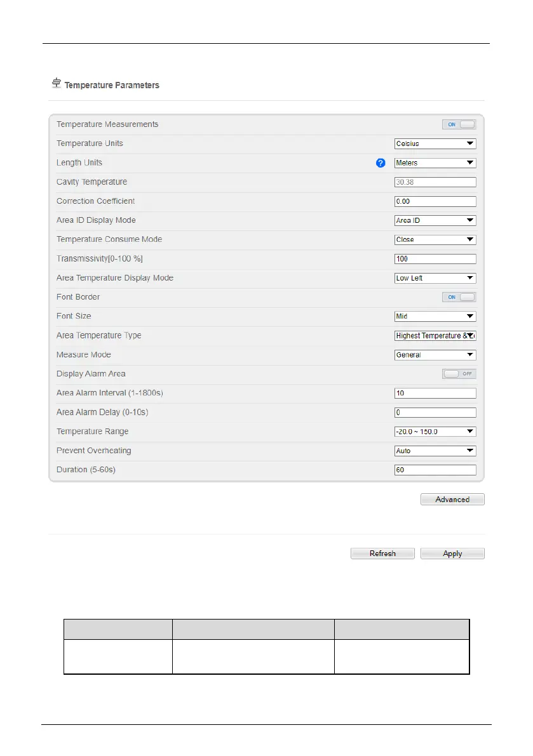Turn off the Font Border switch
The height and width of the screenshot is (756, 533).
click(459, 297)
